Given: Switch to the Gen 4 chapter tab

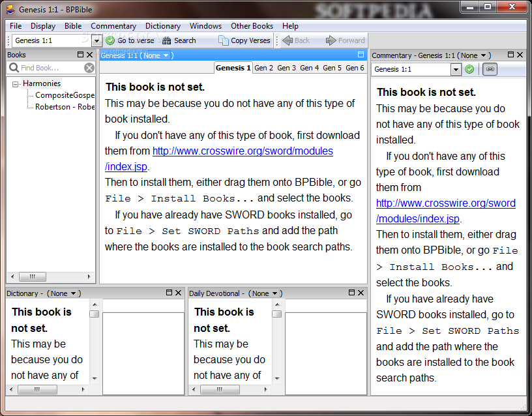Looking at the screenshot, I should point(309,68).
